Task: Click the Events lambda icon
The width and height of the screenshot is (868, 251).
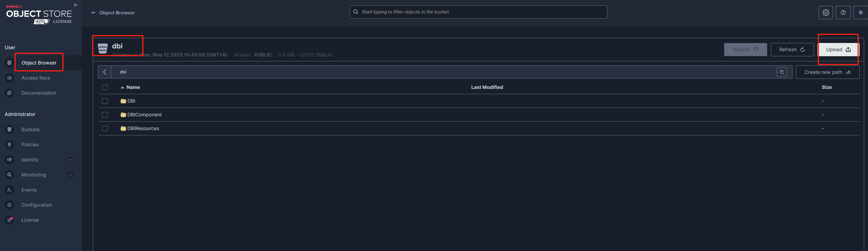Action: pos(9,190)
